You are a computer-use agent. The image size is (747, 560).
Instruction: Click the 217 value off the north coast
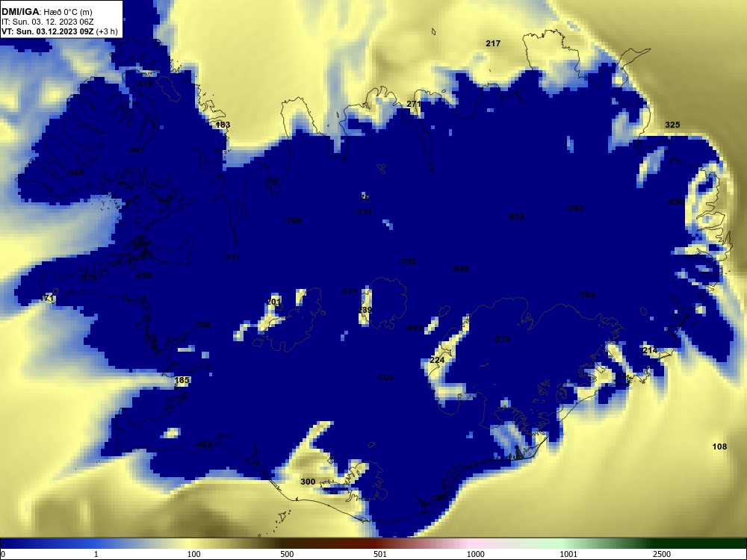[x=493, y=43]
